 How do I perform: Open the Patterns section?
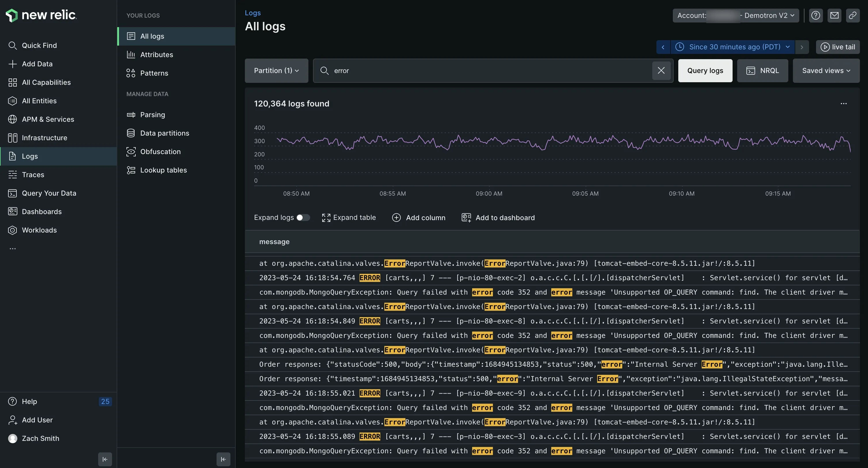pyautogui.click(x=154, y=73)
